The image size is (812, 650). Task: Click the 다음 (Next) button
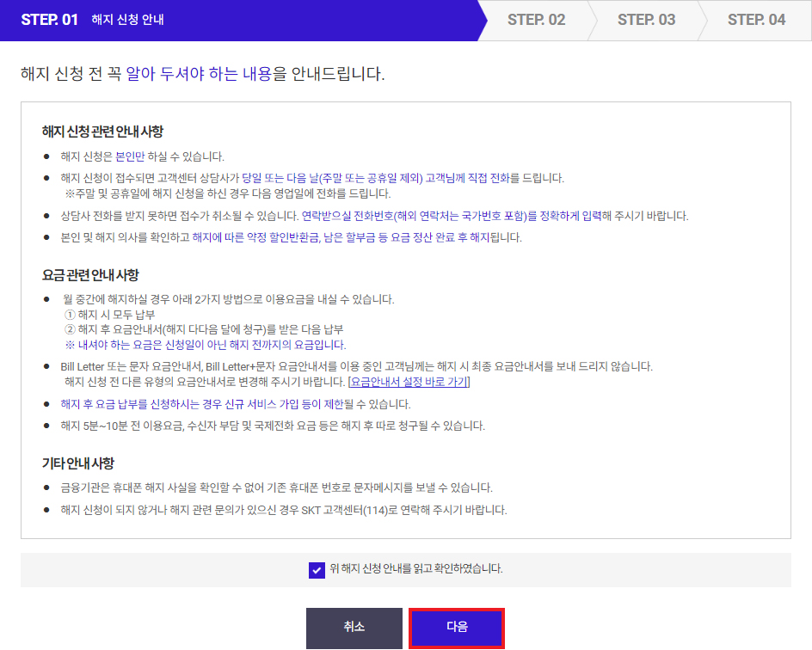click(x=456, y=628)
